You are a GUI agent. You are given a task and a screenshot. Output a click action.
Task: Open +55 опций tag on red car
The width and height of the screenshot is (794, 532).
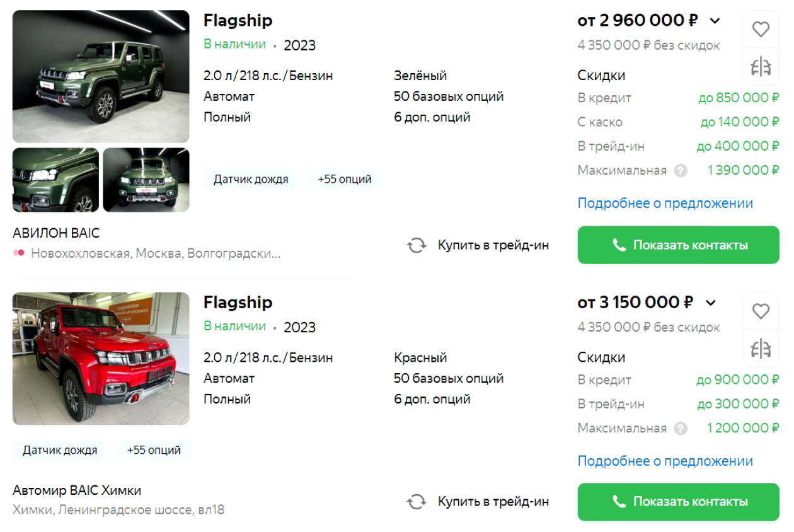point(154,450)
